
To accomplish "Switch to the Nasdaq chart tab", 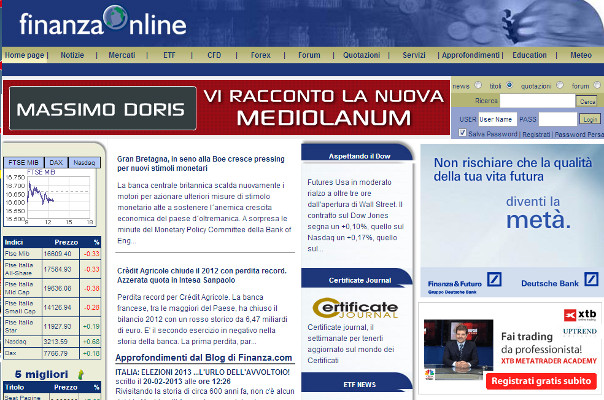I will 85,161.
